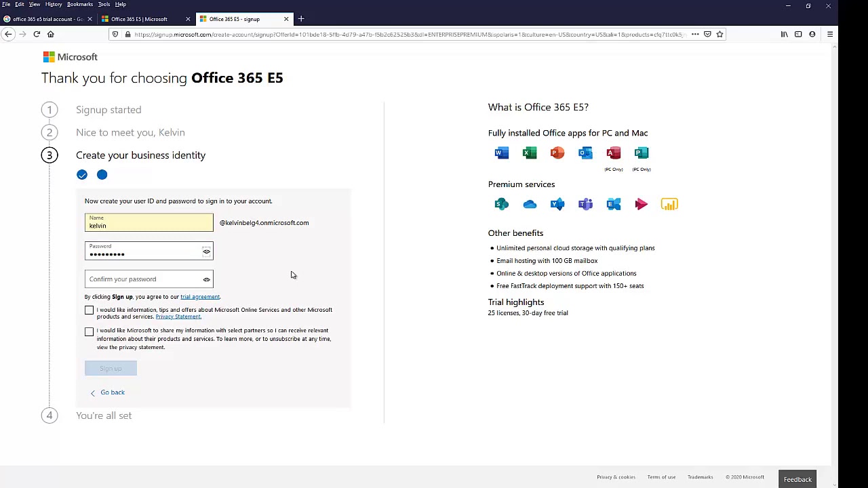Reload the page with refresh icon
The height and width of the screenshot is (488, 868).
click(x=37, y=34)
